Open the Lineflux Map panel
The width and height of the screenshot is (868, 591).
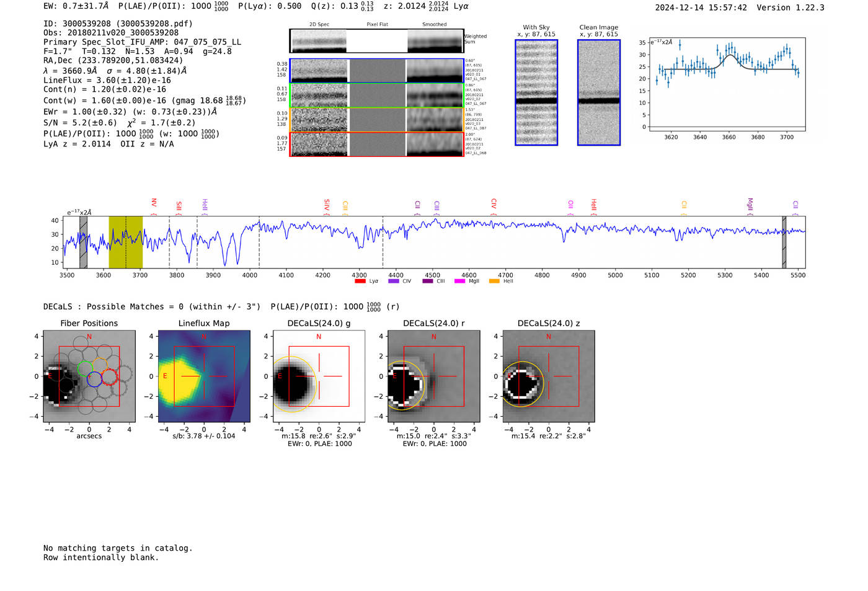(204, 376)
